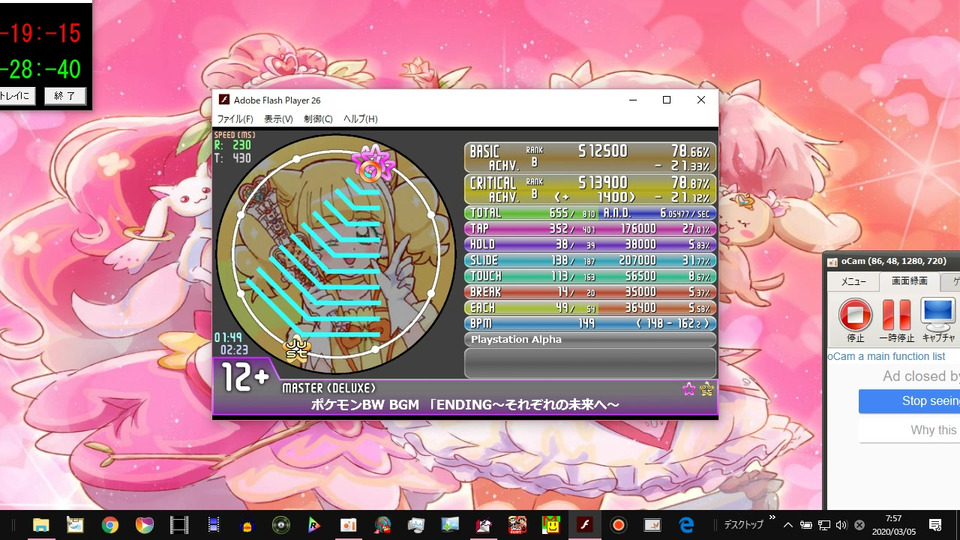
Task: Pause recording with 一時停止 button
Action: 896,320
